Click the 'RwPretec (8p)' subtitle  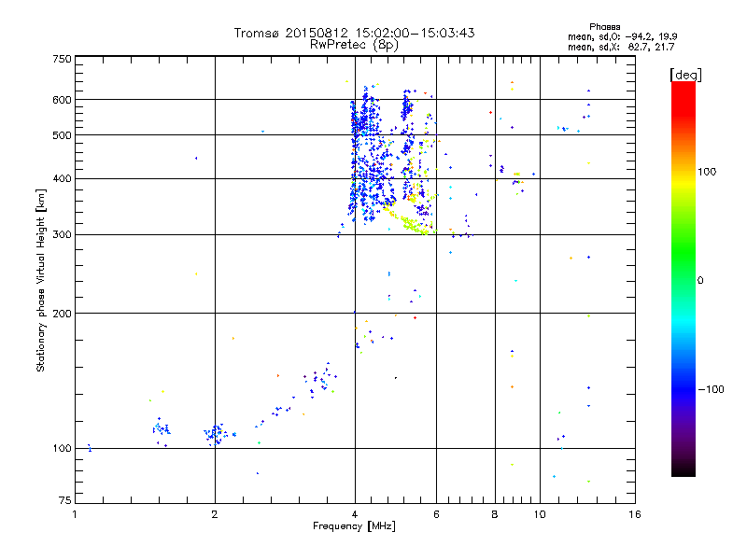click(x=354, y=45)
